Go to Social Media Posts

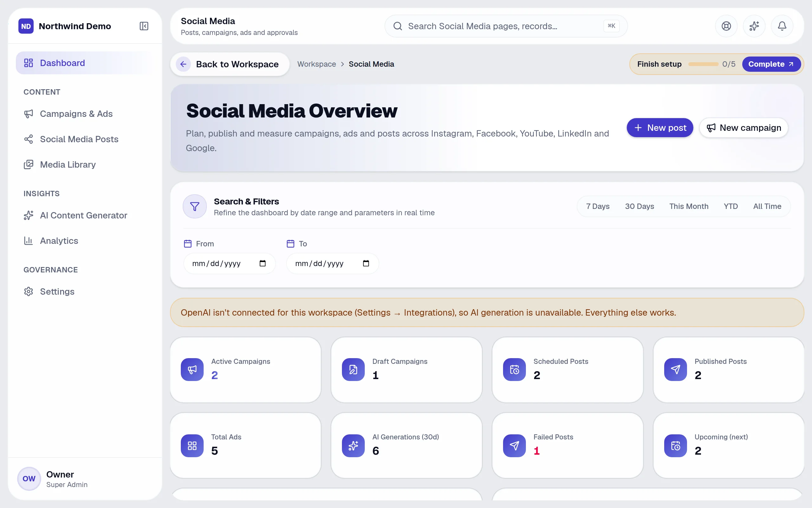click(x=85, y=139)
